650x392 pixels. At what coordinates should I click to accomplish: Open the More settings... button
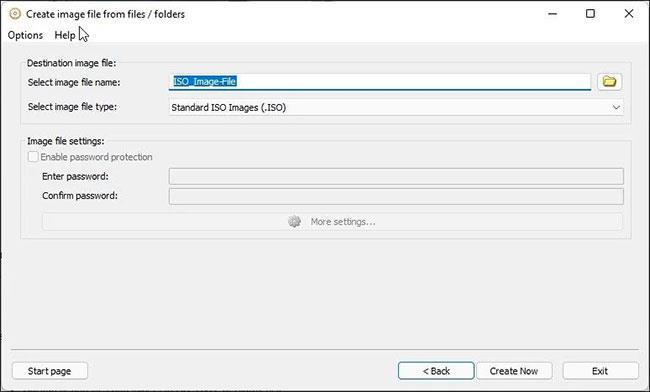pyautogui.click(x=332, y=222)
